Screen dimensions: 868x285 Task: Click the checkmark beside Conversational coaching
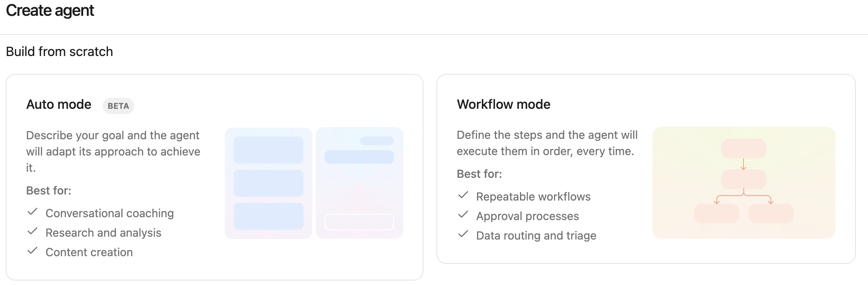tap(32, 213)
